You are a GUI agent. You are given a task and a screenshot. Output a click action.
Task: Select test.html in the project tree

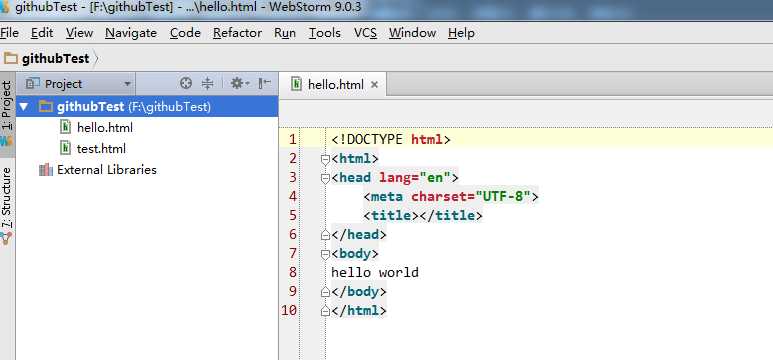coord(101,148)
